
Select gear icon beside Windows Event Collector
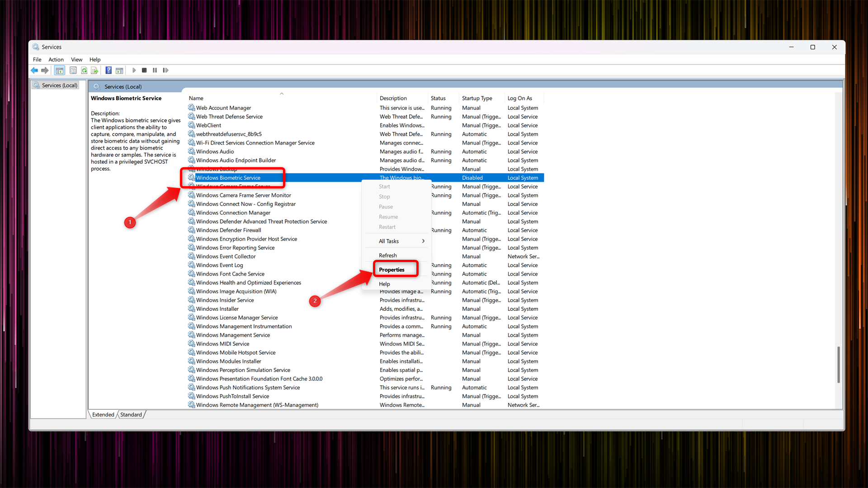pyautogui.click(x=192, y=256)
